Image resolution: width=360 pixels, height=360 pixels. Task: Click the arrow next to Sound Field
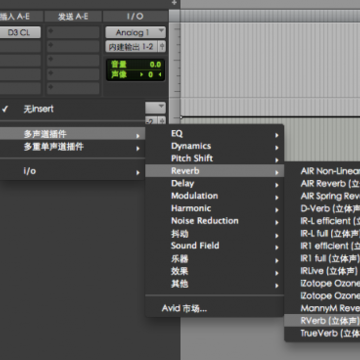click(277, 247)
